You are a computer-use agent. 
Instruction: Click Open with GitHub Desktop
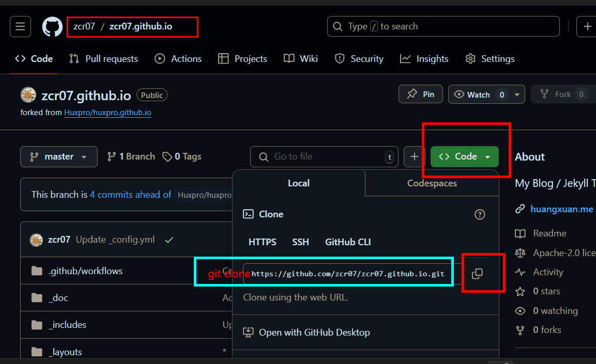point(314,333)
